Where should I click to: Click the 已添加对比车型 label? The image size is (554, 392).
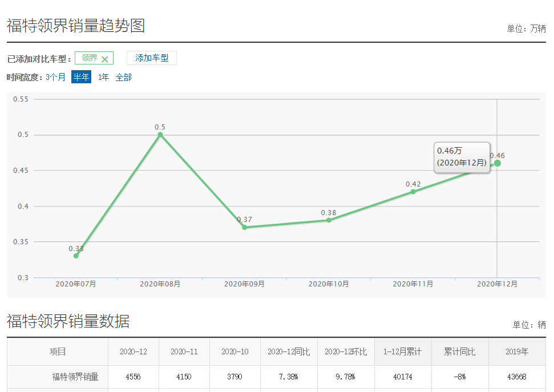(x=39, y=59)
